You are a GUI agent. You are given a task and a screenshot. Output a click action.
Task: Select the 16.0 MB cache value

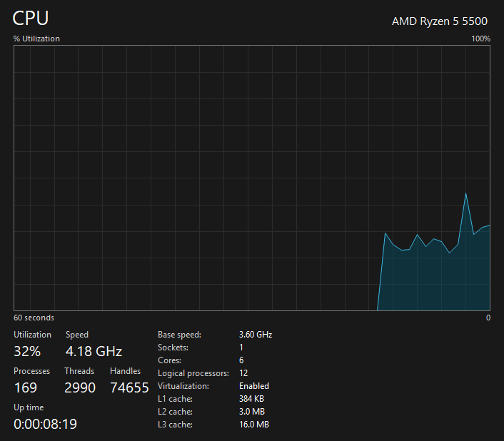254,425
